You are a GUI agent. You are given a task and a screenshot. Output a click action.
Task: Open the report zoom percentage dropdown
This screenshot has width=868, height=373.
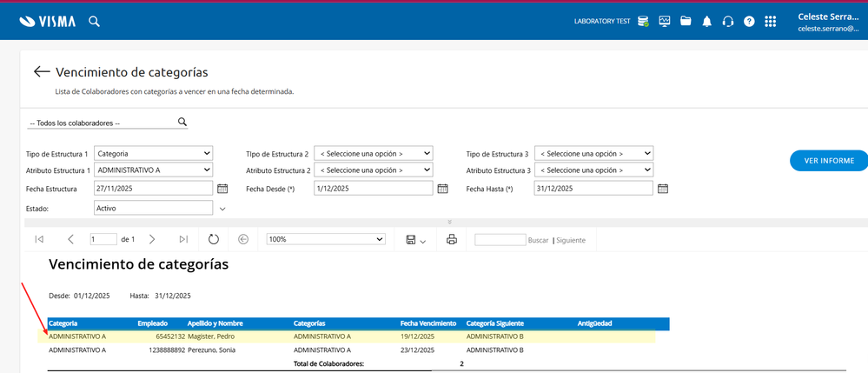[x=326, y=239]
